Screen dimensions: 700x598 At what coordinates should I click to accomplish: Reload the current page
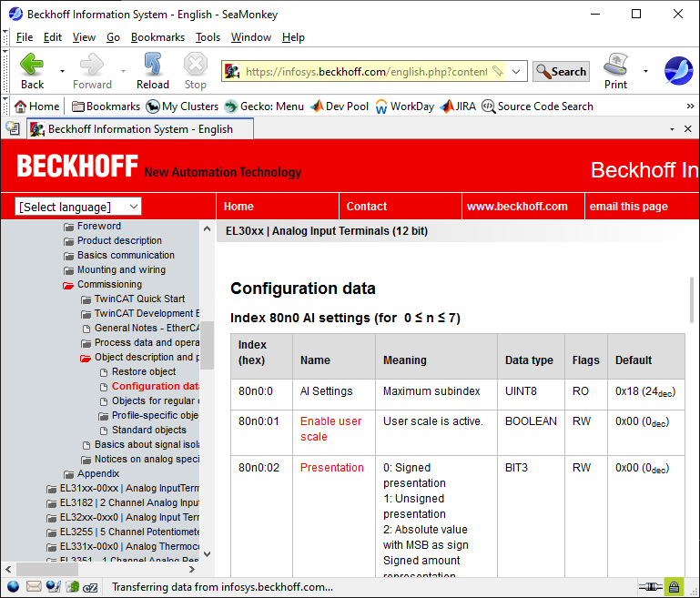click(x=152, y=66)
